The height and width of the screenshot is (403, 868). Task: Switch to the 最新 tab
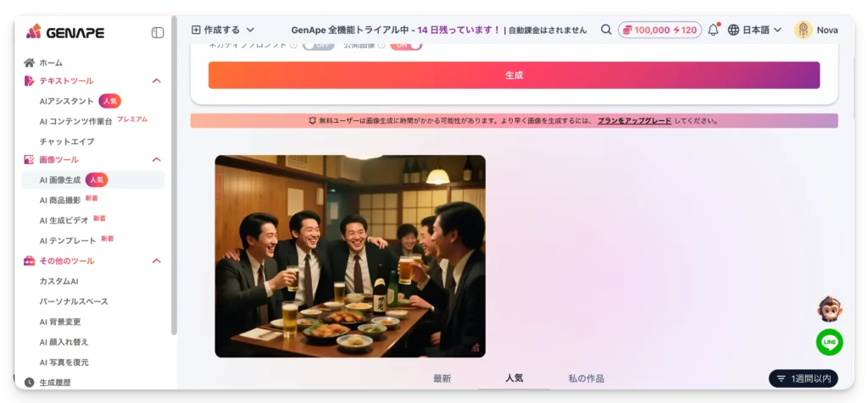pyautogui.click(x=442, y=378)
